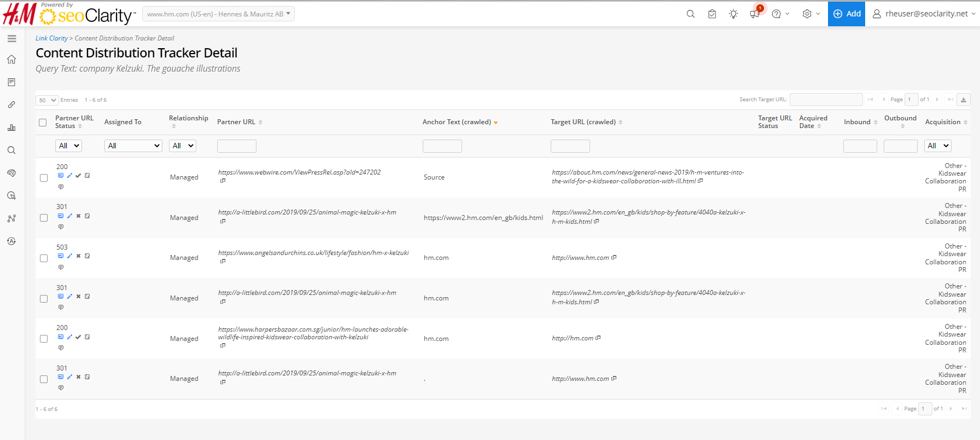This screenshot has height=440, width=980.
Task: Open the link chain icon in sidebar
Action: (11, 105)
